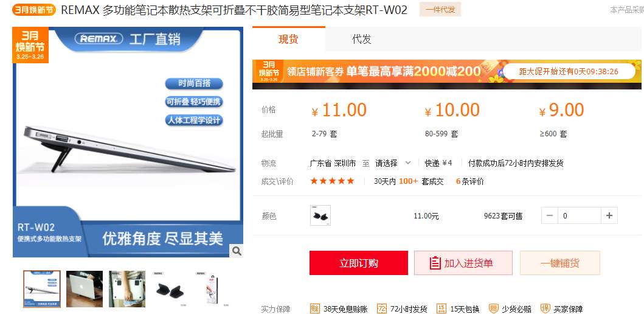
Task: Click the 一键铺货 button
Action: click(x=560, y=263)
